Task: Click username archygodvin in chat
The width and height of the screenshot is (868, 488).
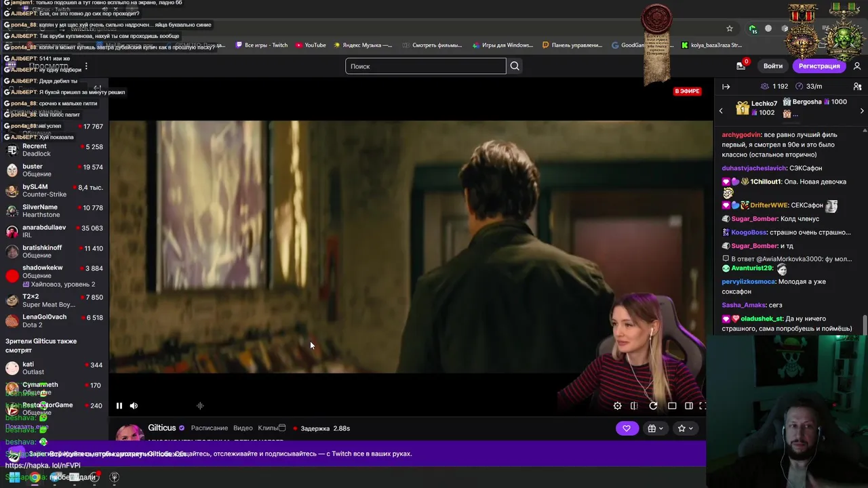Action: (x=741, y=135)
